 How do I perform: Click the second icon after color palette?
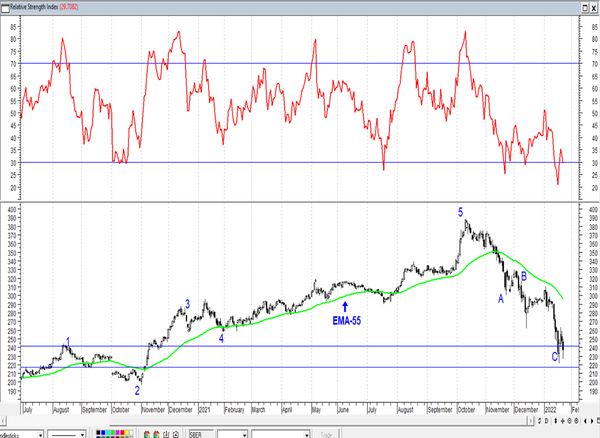158,433
